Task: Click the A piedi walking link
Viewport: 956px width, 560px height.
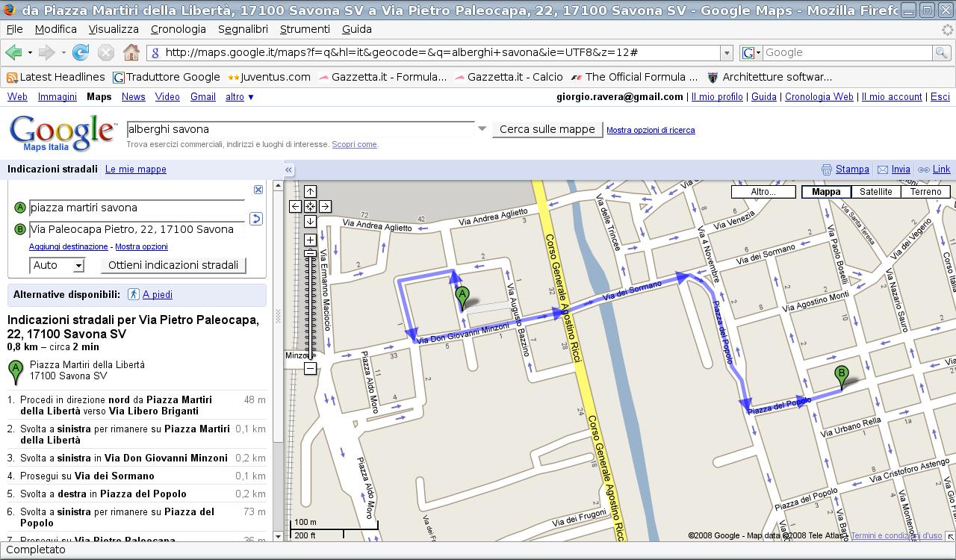Action: click(x=157, y=295)
